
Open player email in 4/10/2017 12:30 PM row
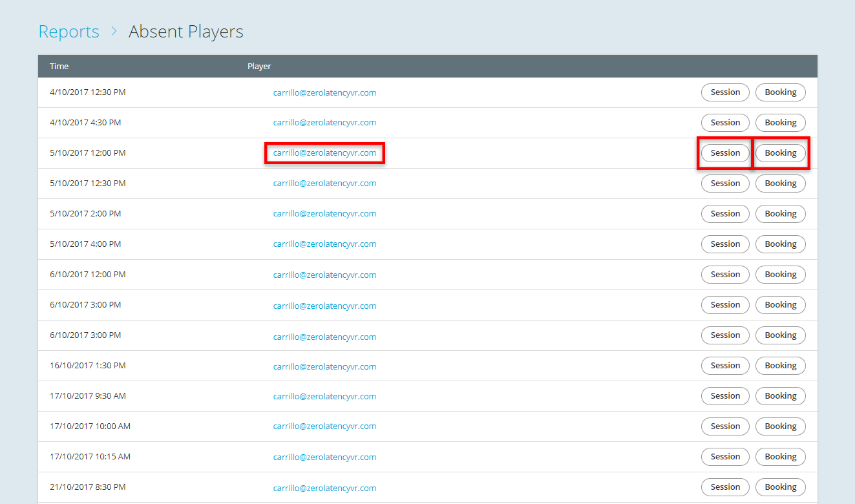[324, 92]
